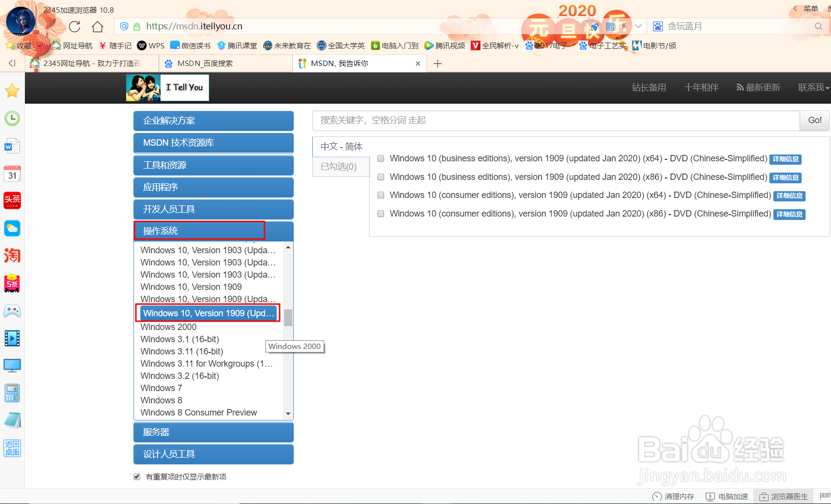Open weather cloud icon in sidebar
This screenshot has width=831, height=504.
(12, 228)
